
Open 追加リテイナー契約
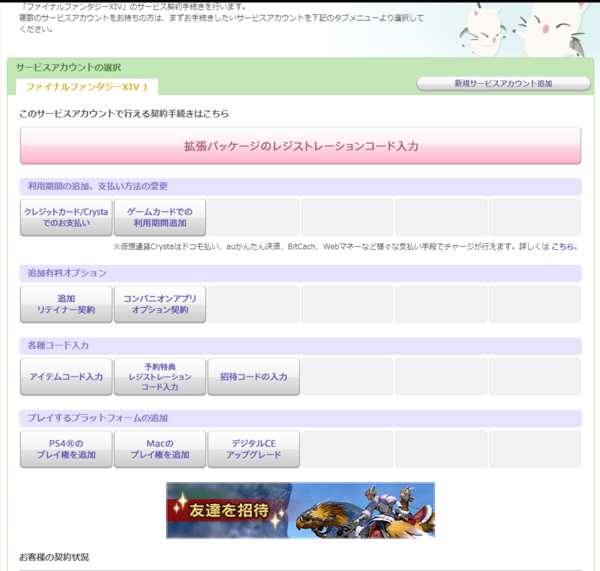pyautogui.click(x=66, y=304)
